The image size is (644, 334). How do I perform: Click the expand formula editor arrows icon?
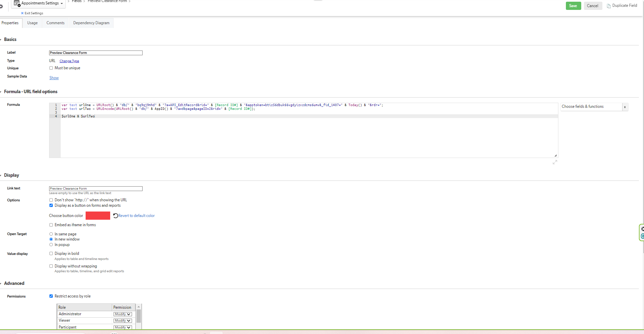555,162
